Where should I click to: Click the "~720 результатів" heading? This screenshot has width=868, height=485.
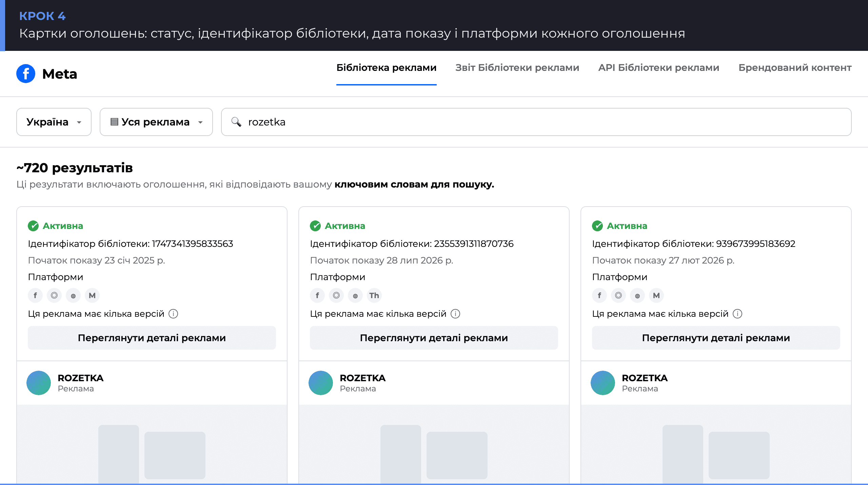(x=75, y=168)
